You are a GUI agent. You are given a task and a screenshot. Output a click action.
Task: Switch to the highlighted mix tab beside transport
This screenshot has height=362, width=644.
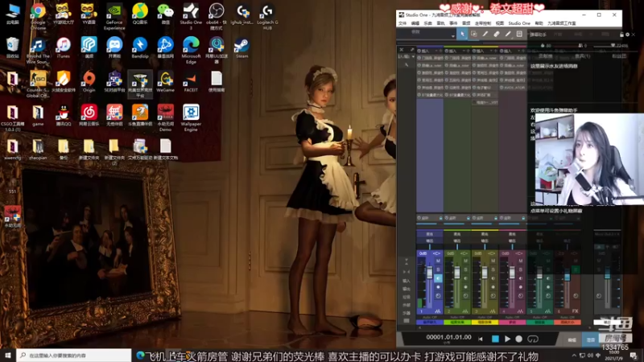(591, 339)
